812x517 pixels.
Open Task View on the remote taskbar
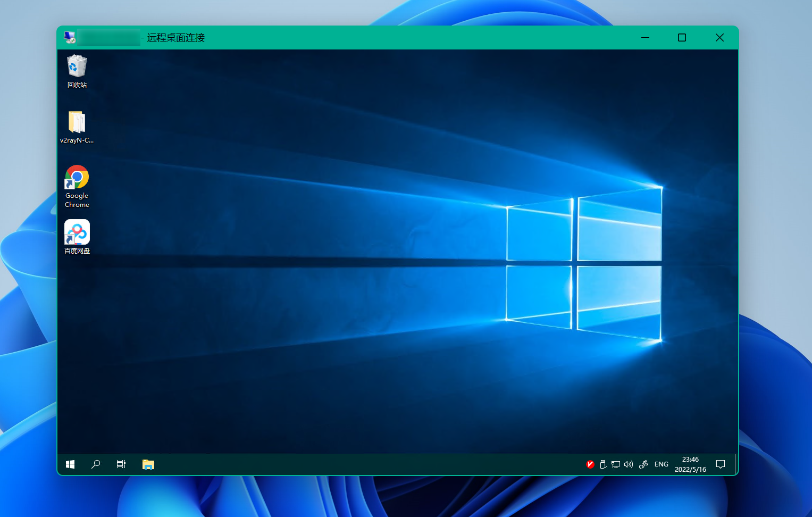121,464
